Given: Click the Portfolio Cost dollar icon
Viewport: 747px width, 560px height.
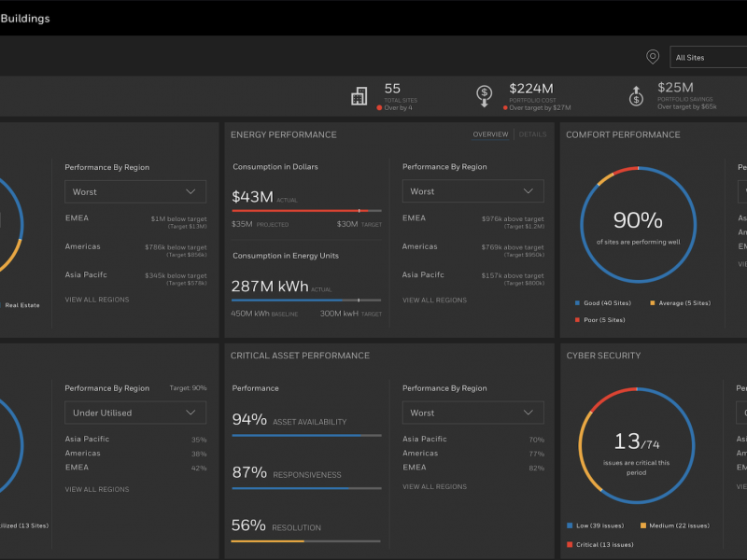Looking at the screenshot, I should (485, 94).
